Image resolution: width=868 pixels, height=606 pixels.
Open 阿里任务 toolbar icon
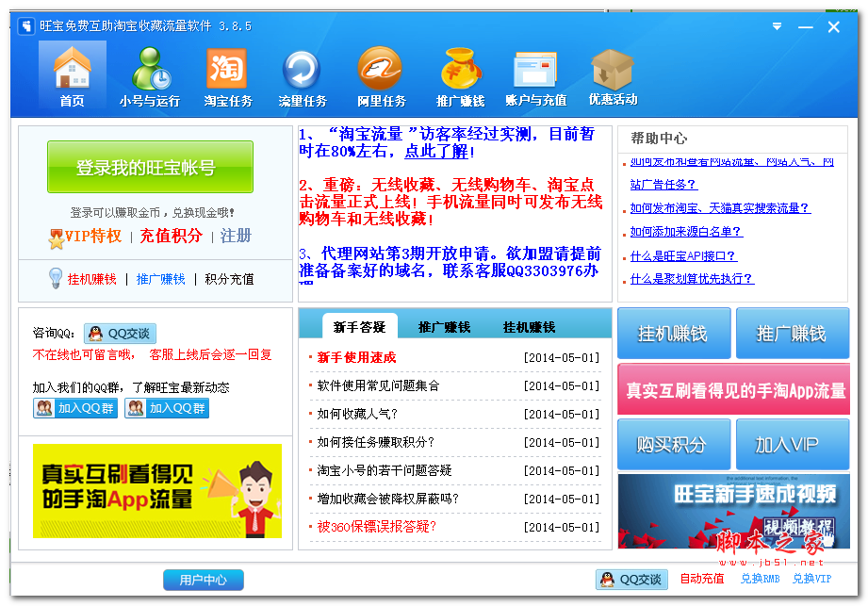point(381,75)
